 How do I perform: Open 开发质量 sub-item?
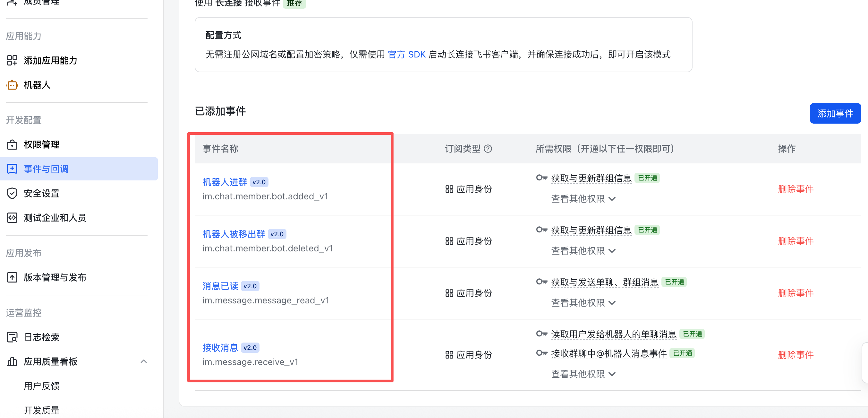[x=42, y=410]
